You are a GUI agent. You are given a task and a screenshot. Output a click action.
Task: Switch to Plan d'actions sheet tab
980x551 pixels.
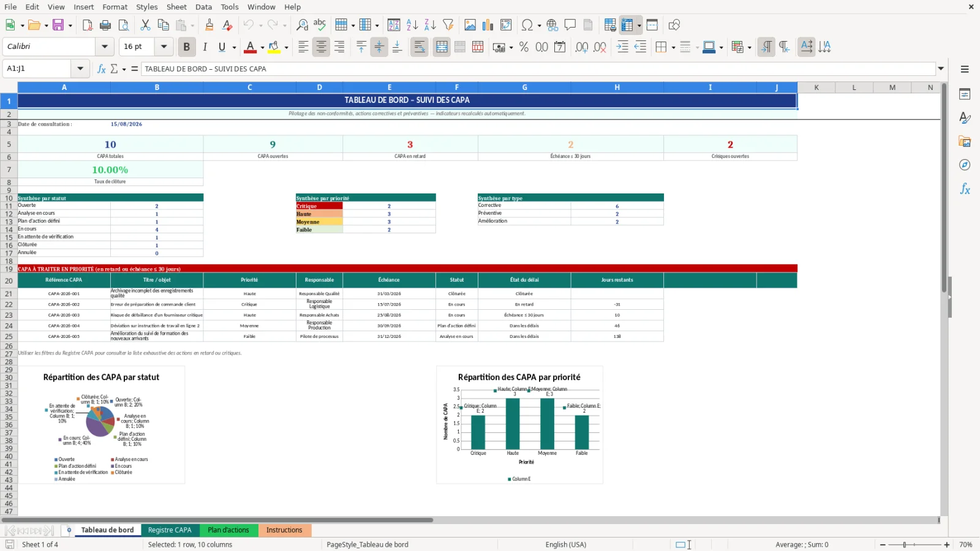228,530
